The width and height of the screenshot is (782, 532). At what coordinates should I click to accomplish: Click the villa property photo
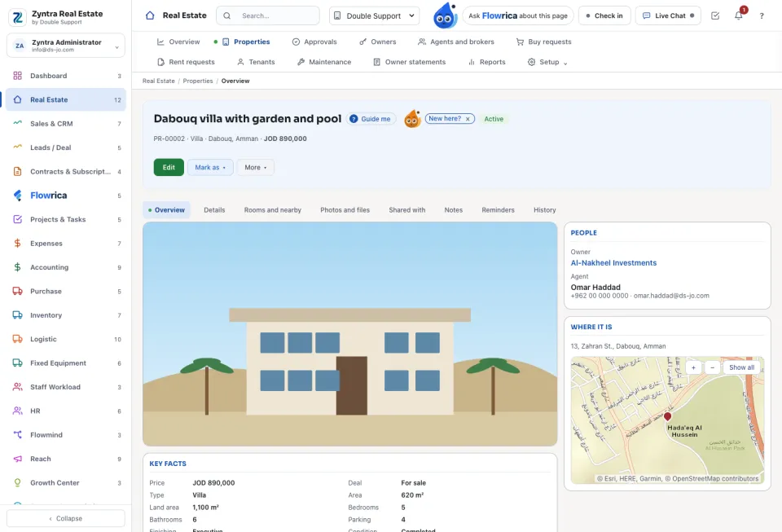pos(349,333)
